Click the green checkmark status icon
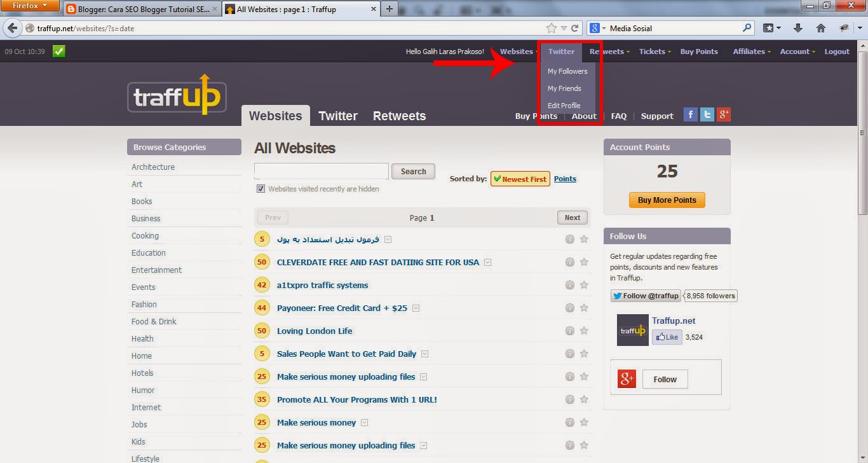Screen dimensions: 868x463 pos(59,52)
